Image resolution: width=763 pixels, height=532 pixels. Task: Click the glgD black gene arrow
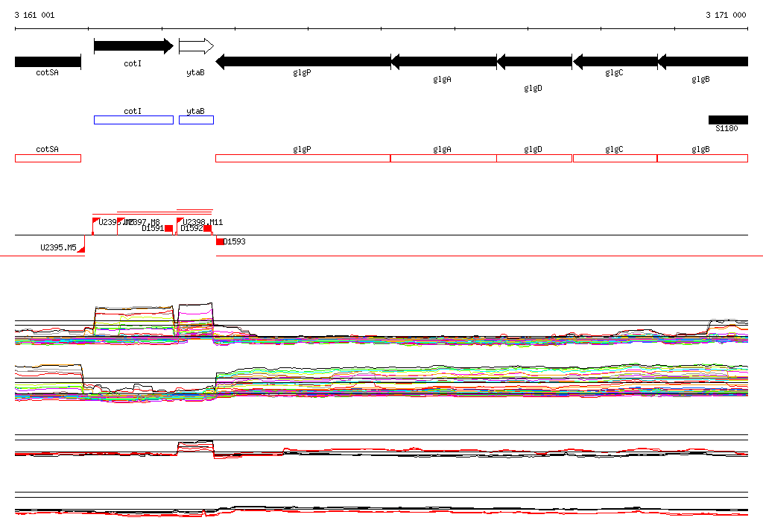tap(534, 62)
